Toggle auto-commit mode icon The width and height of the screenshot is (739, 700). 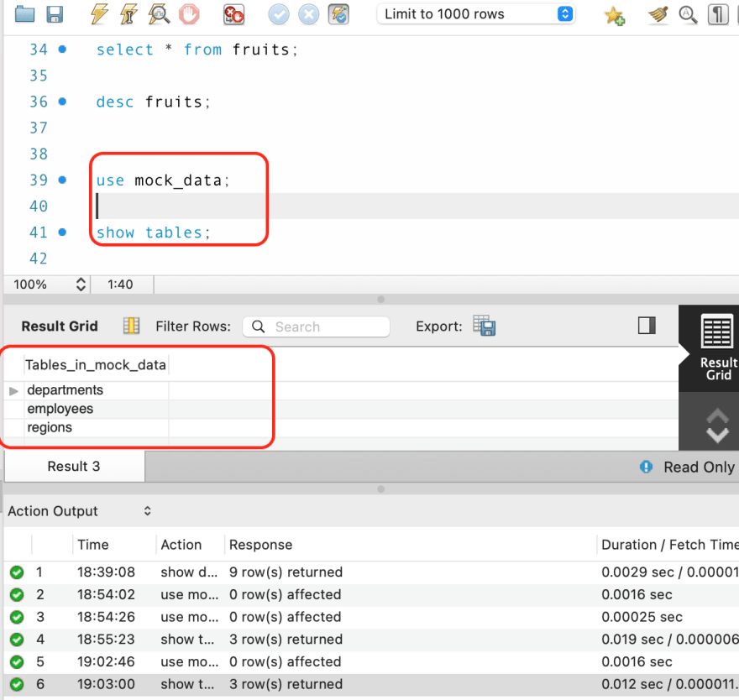pyautogui.click(x=339, y=14)
